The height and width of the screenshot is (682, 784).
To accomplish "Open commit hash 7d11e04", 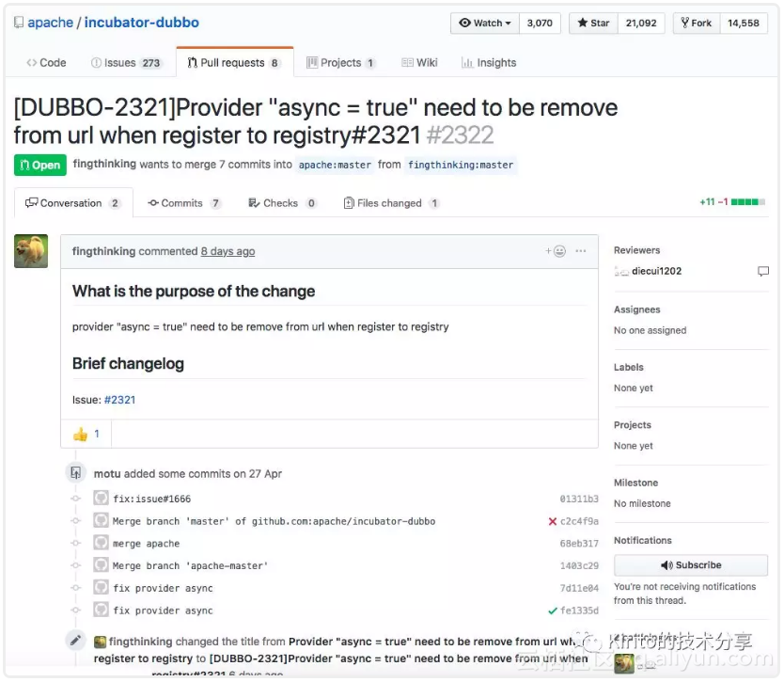I will [x=579, y=589].
